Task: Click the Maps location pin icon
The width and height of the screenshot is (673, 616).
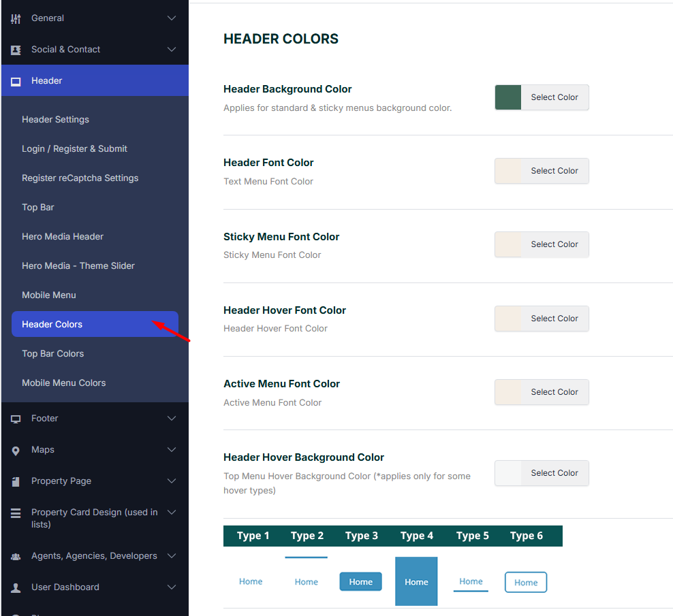Action: click(x=16, y=451)
